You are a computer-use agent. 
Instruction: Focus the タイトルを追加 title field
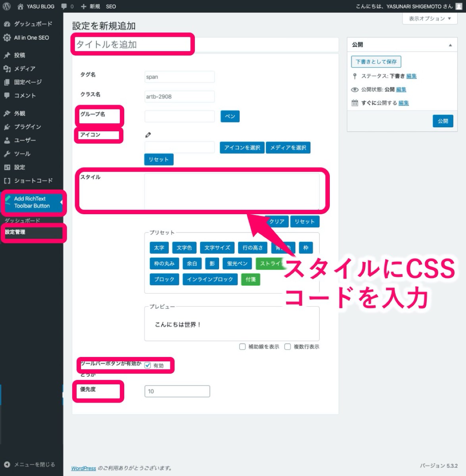tap(205, 44)
